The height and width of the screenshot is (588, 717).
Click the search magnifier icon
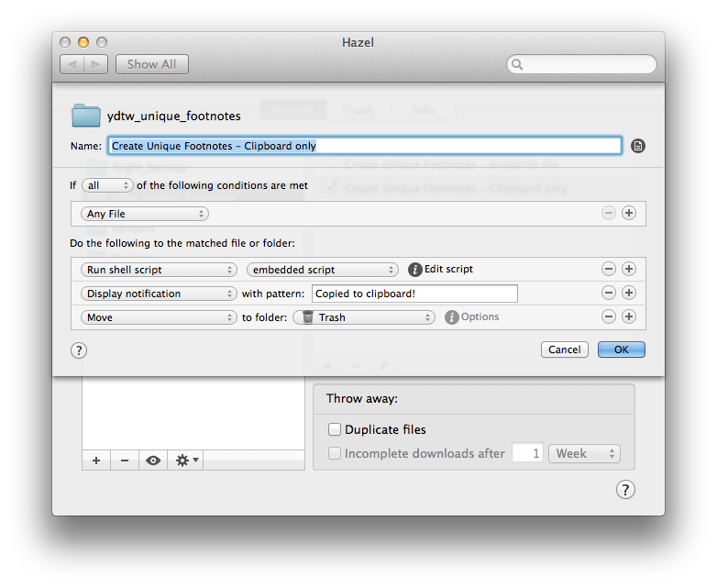click(517, 64)
